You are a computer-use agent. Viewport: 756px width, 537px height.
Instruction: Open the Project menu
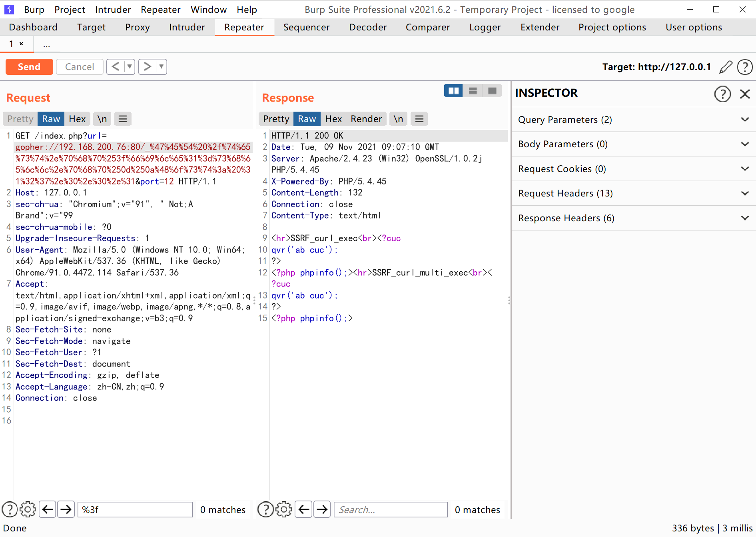point(70,10)
